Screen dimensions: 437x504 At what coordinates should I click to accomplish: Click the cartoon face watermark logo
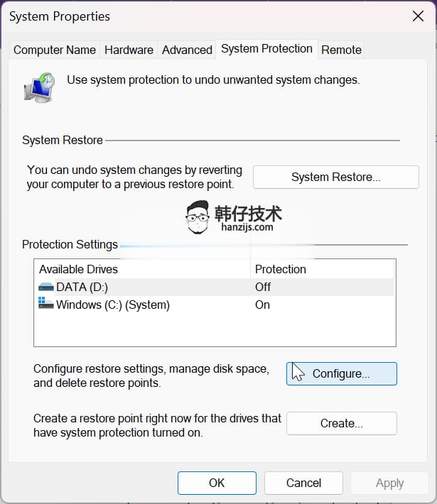[x=198, y=217]
